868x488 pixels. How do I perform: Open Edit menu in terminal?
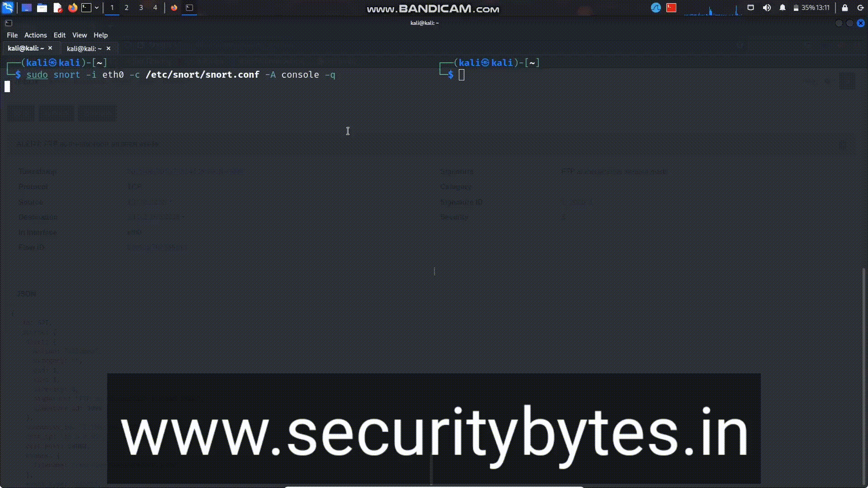tap(59, 34)
